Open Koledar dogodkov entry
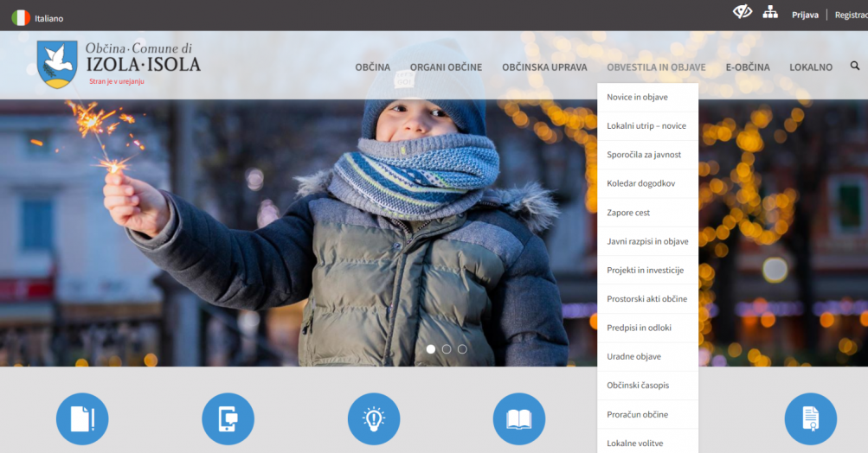This screenshot has width=868, height=453. tap(647, 183)
